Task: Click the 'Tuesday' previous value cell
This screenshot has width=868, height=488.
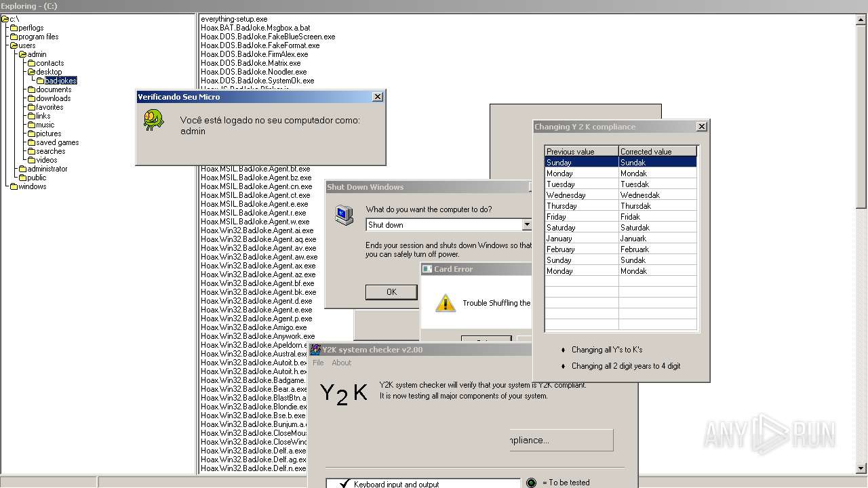Action: (582, 184)
